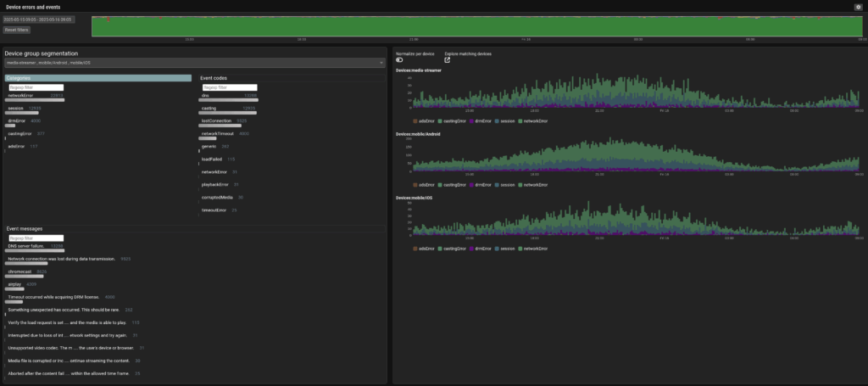Select the chromecast event message
The height and width of the screenshot is (386, 868).
click(20, 271)
